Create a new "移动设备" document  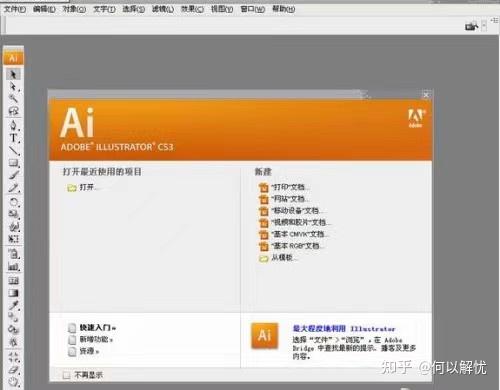tap(291, 211)
